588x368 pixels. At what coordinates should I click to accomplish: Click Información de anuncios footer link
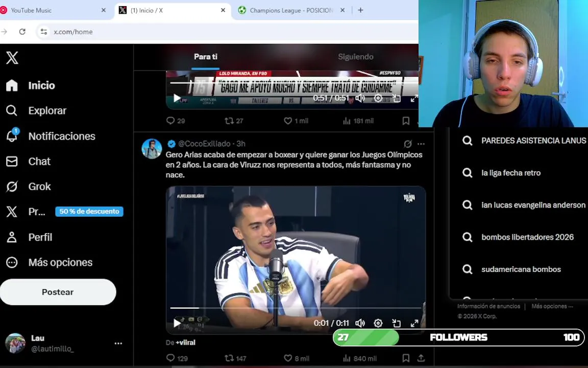tap(488, 307)
